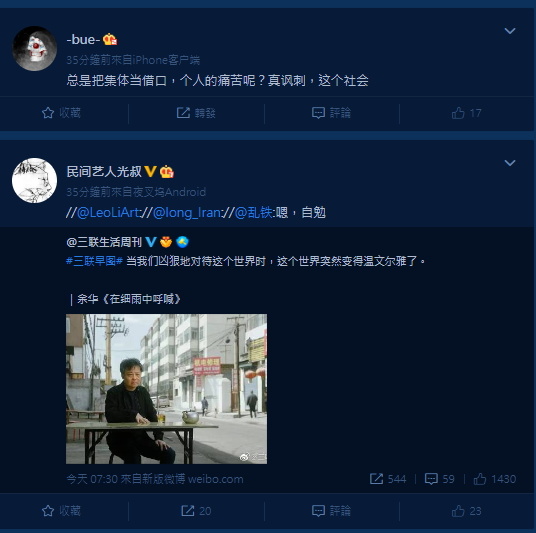The height and width of the screenshot is (533, 536).
Task: Click the original post repost count 544
Action: tap(388, 479)
